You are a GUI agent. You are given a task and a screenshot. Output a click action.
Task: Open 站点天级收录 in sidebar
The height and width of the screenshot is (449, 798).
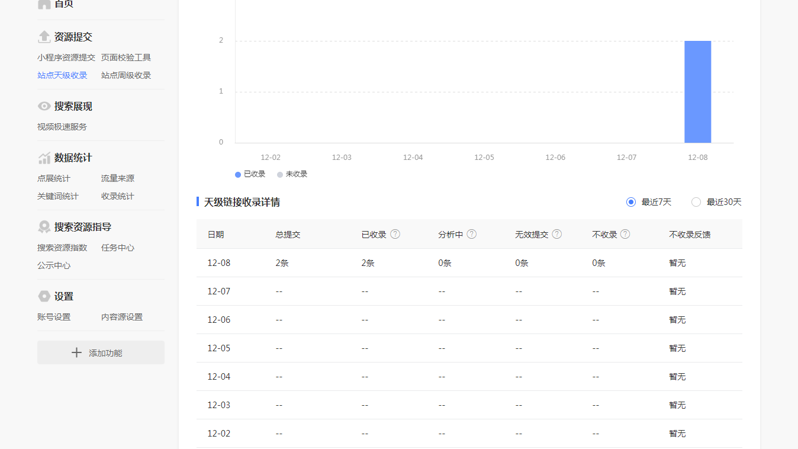coord(62,75)
